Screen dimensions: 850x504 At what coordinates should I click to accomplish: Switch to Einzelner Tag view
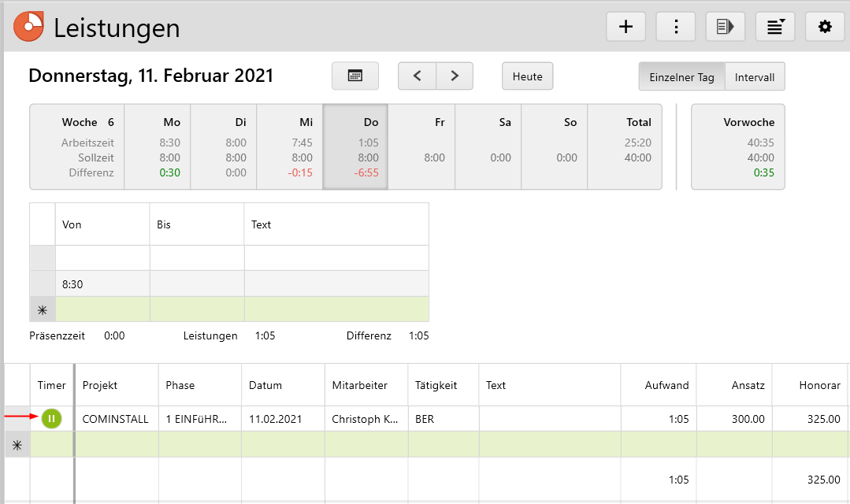[681, 77]
